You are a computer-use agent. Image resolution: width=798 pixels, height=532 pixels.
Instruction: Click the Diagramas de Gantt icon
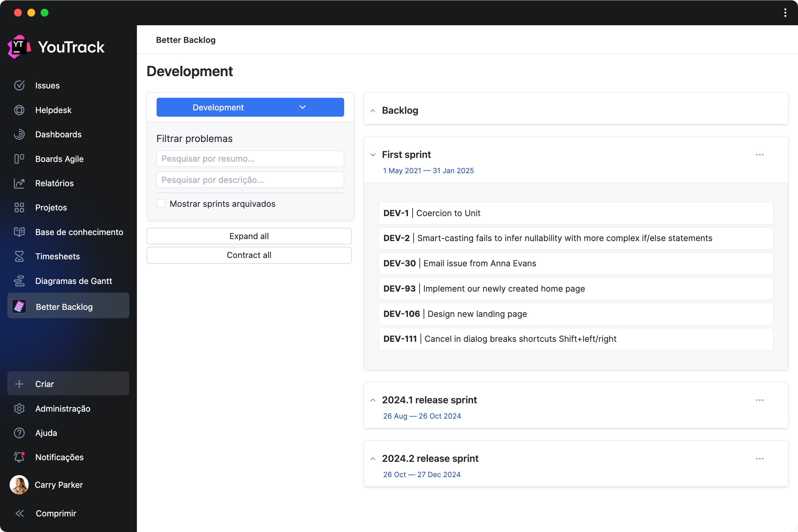(x=19, y=281)
